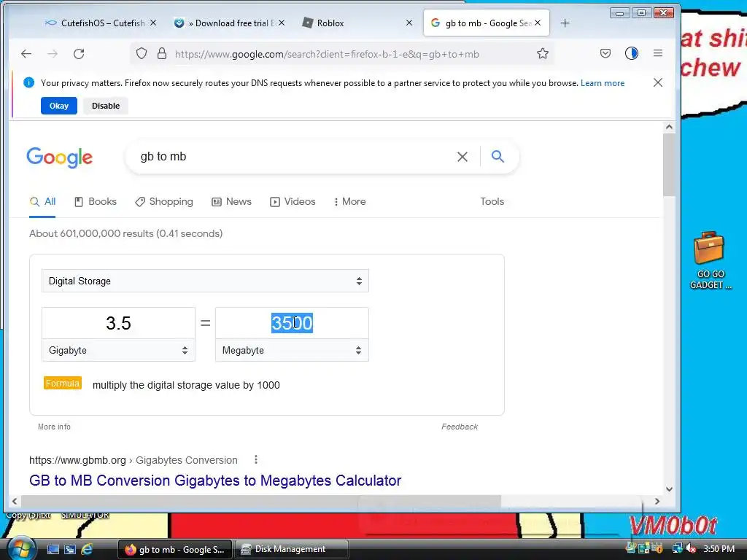747x560 pixels.
Task: Click the Disable button in privacy notice
Action: point(106,106)
